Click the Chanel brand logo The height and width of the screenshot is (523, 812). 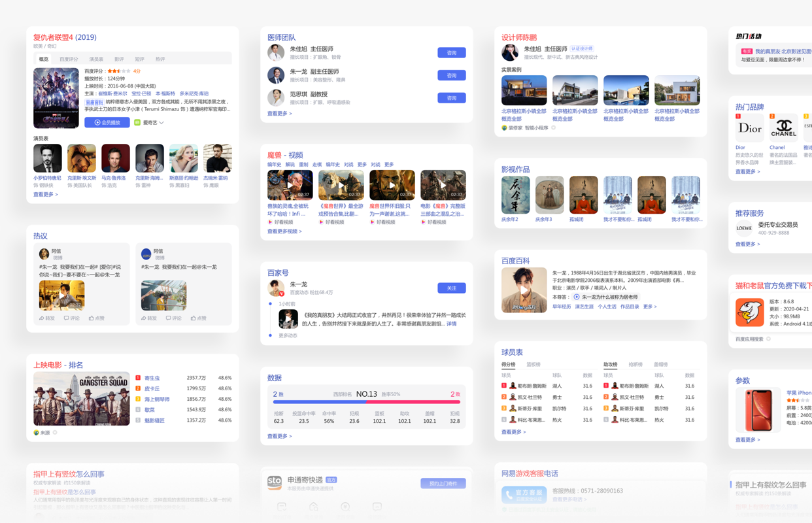coord(783,128)
